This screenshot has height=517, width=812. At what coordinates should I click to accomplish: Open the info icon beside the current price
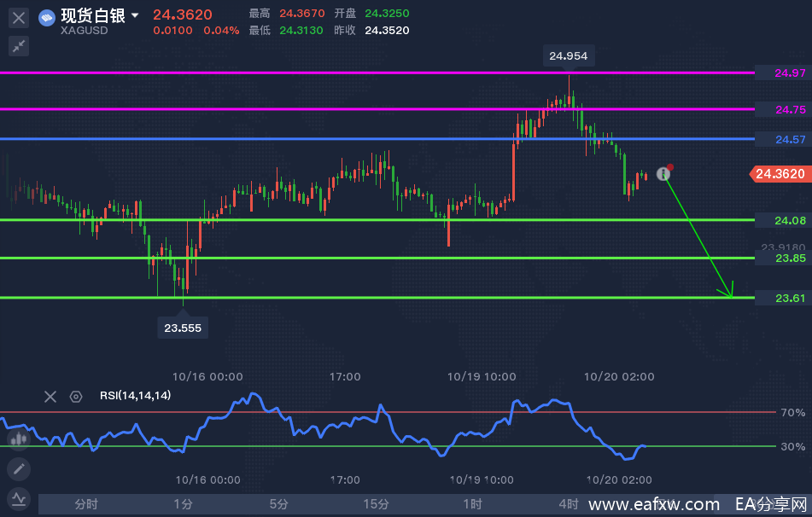pyautogui.click(x=663, y=174)
